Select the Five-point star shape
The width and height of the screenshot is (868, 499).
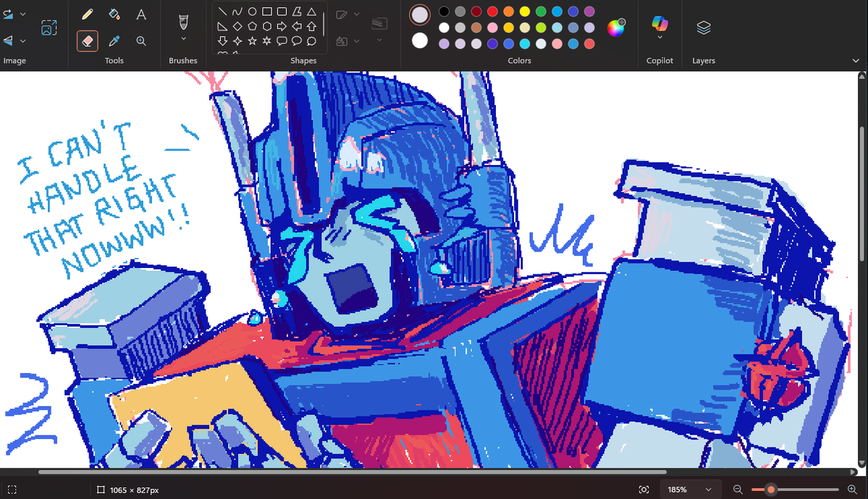pos(252,41)
